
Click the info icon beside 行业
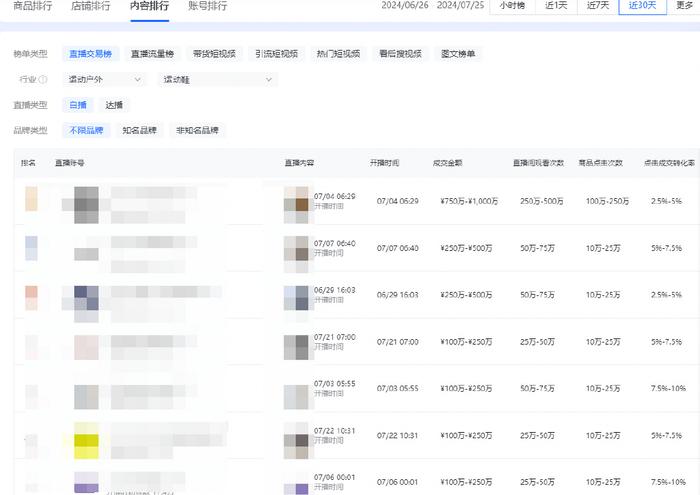43,79
